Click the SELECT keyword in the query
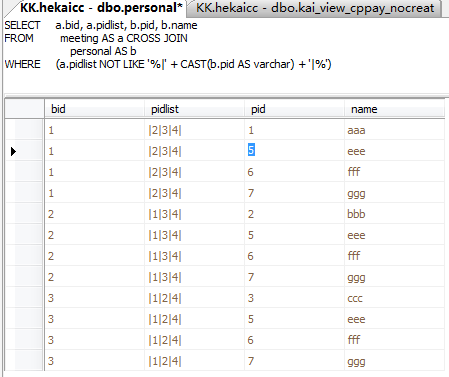This screenshot has width=449, height=377. point(22,25)
